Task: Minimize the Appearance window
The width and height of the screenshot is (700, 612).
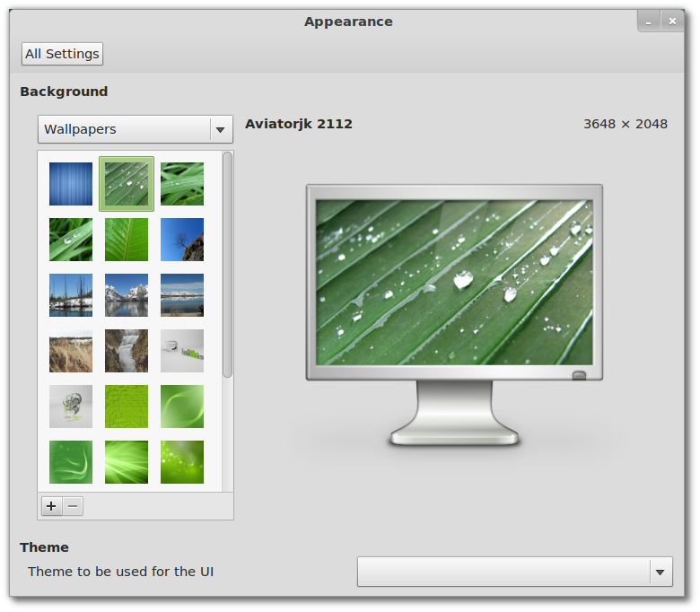Action: (x=648, y=22)
